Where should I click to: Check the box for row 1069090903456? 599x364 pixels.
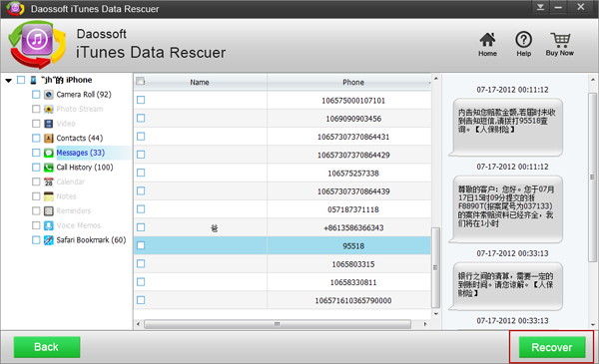(141, 118)
